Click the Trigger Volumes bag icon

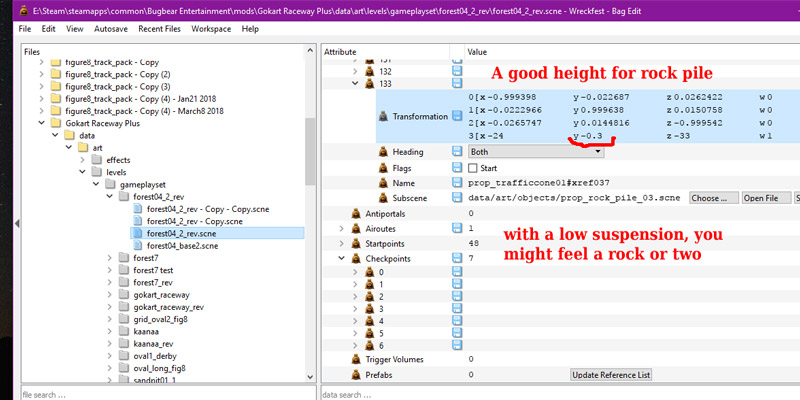tap(356, 359)
